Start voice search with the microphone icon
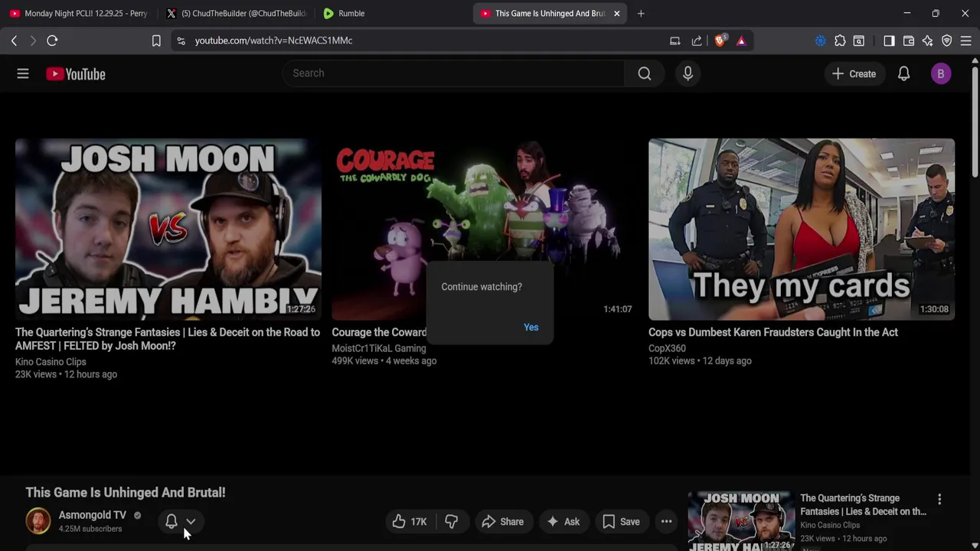980x551 pixels. pyautogui.click(x=688, y=73)
